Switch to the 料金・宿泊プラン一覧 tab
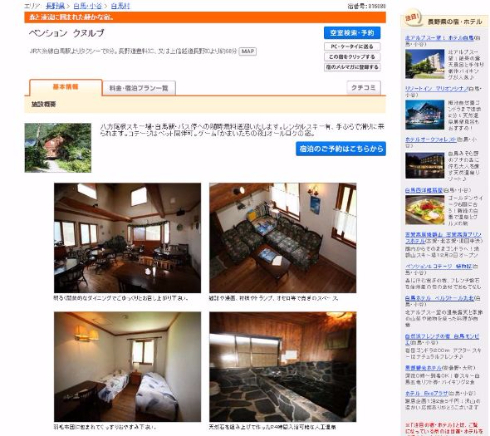This screenshot has width=490, height=436. (x=139, y=88)
